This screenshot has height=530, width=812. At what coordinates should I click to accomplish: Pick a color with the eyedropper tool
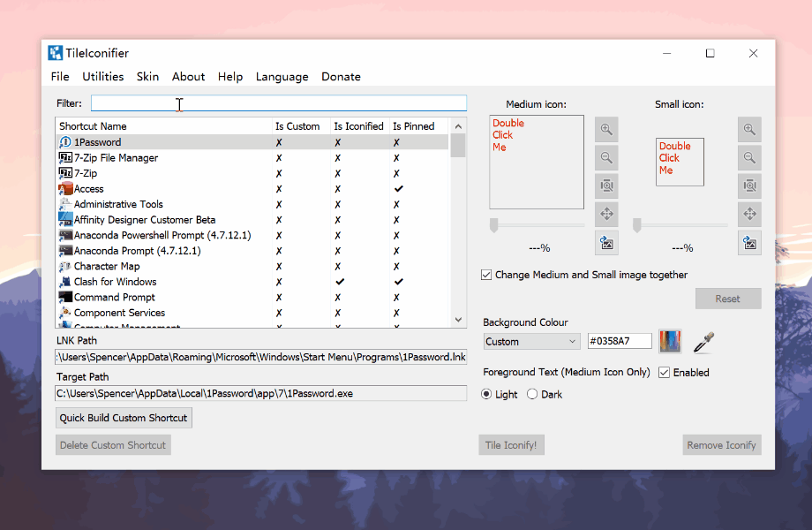pos(703,341)
